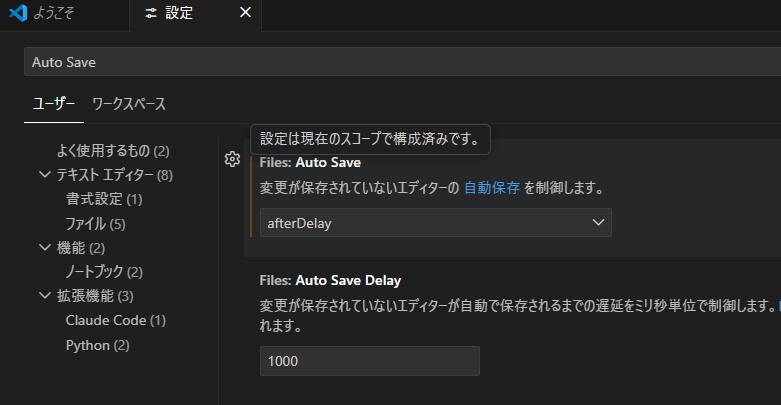
Task: Open the gear menu for Files: Auto Save
Action: tap(232, 159)
